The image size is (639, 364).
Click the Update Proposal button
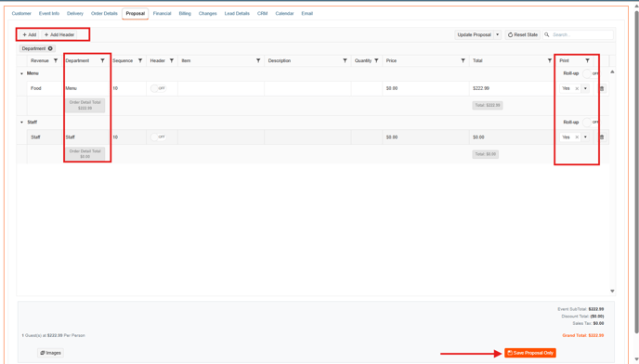pos(474,34)
